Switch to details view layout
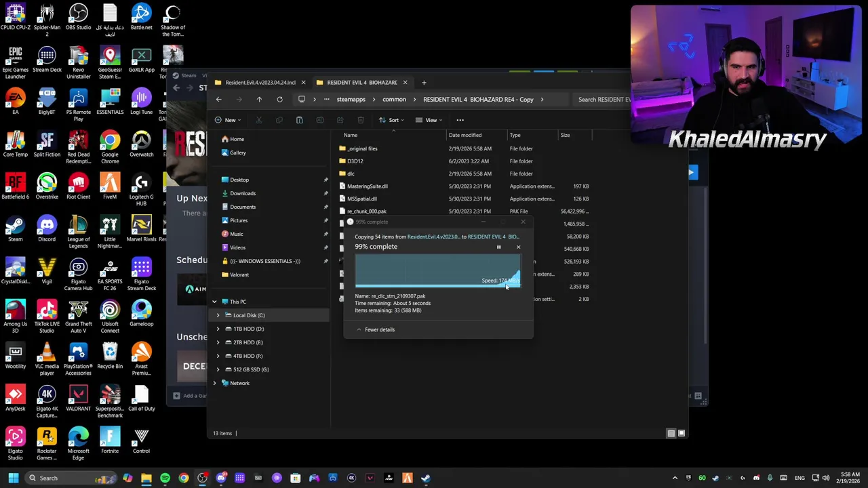 tap(671, 433)
